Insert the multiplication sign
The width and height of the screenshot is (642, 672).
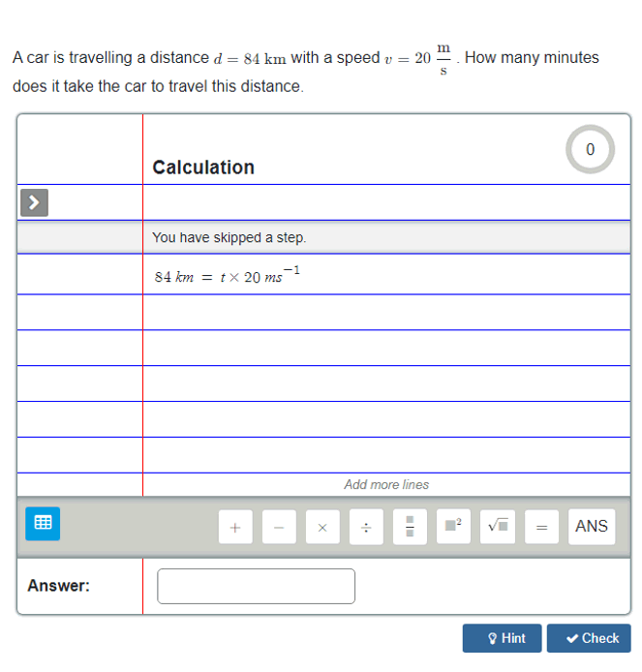coord(322,527)
